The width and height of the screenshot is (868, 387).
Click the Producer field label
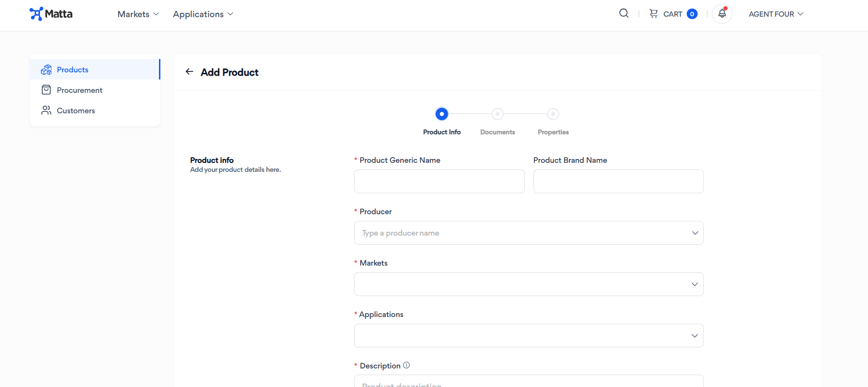375,211
